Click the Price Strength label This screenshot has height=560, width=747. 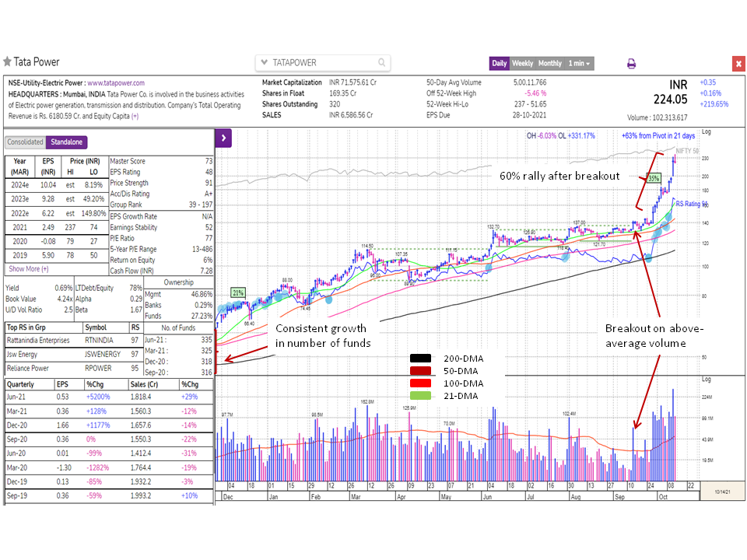click(129, 183)
